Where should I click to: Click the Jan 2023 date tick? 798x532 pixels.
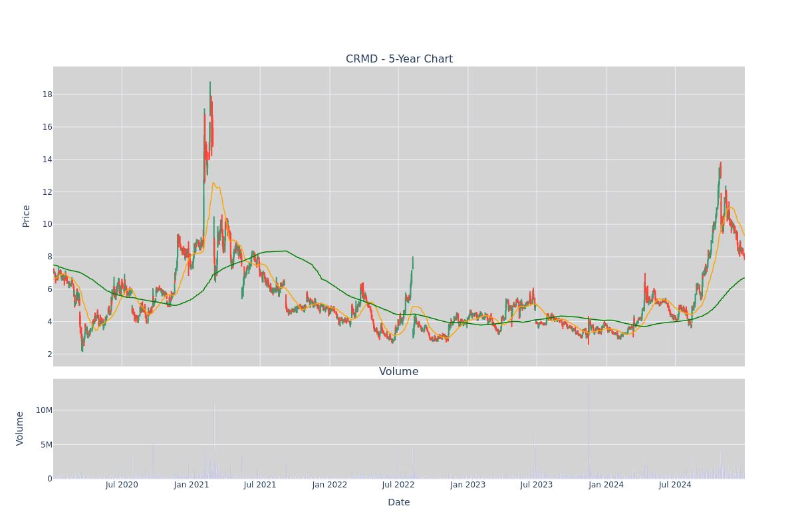coord(468,485)
